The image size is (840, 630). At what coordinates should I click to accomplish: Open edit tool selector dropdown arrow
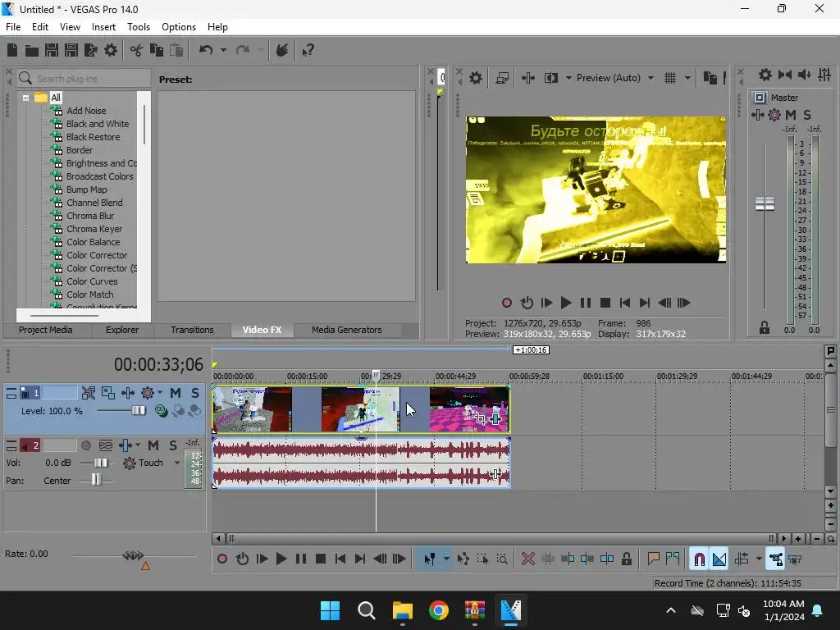[x=446, y=559]
